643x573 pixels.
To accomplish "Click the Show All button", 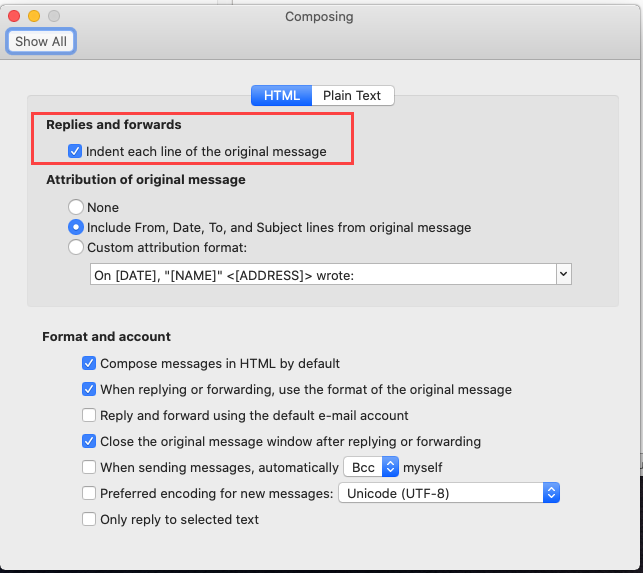I will 41,41.
